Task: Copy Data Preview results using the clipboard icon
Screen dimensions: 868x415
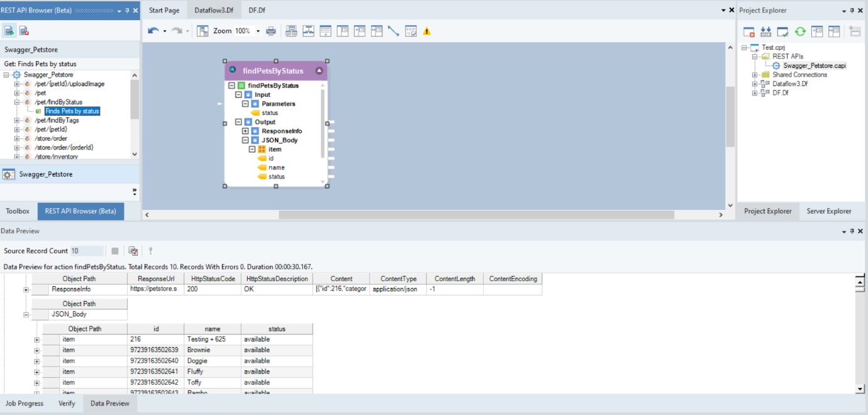Action: [x=133, y=251]
